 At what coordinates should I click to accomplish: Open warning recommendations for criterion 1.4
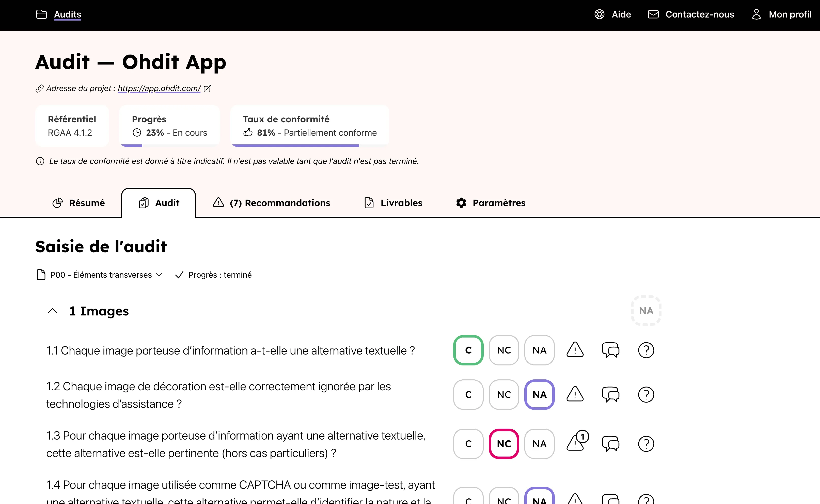pos(575,499)
